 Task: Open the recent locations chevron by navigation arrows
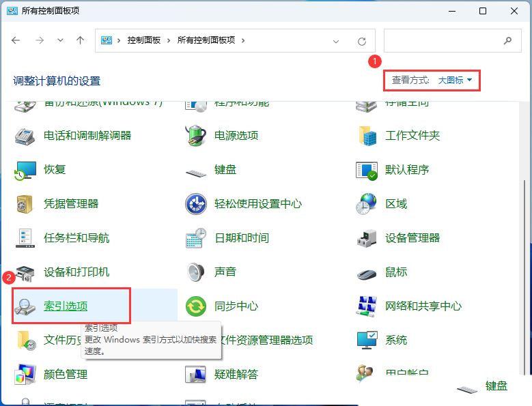[x=60, y=40]
